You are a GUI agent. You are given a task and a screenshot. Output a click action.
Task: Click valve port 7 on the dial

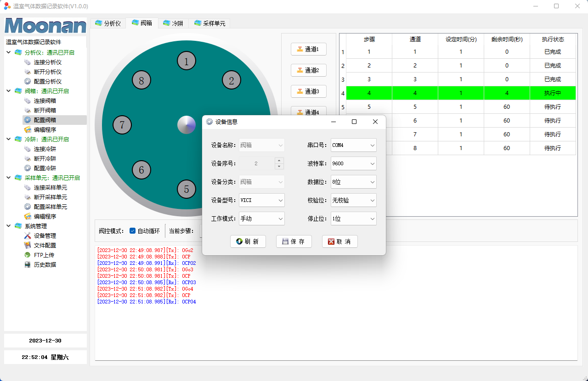pos(122,124)
